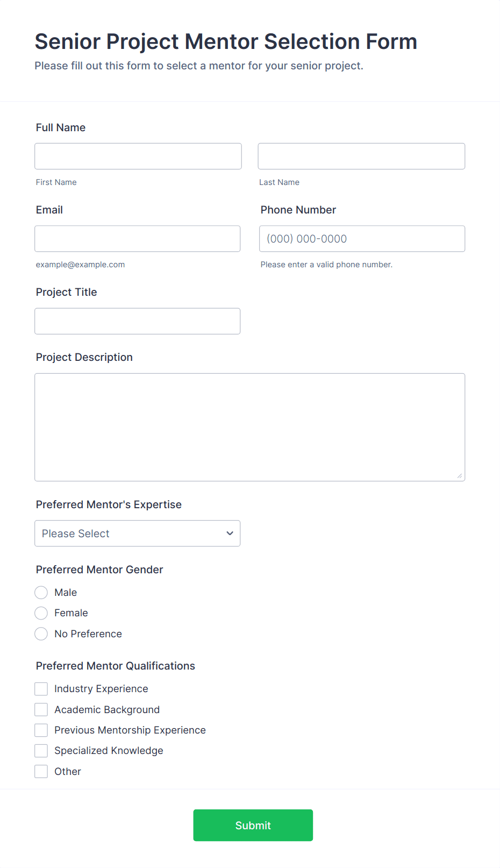Click the Email address field
Screen dimensions: 500x868
[137, 238]
